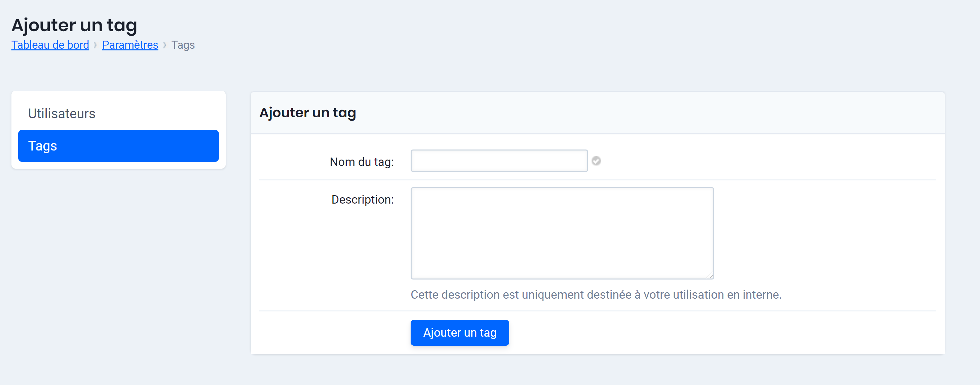Open the Utilisateurs section in the sidebar
This screenshot has height=385, width=980.
tap(62, 113)
